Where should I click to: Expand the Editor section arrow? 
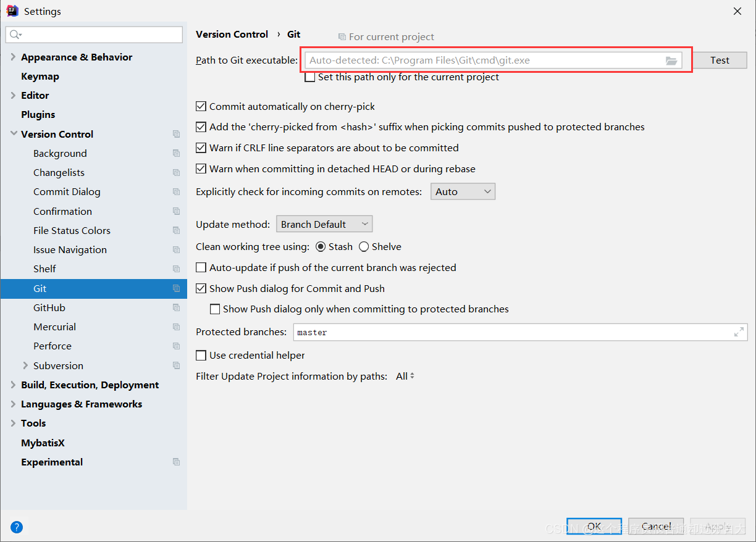click(x=14, y=95)
